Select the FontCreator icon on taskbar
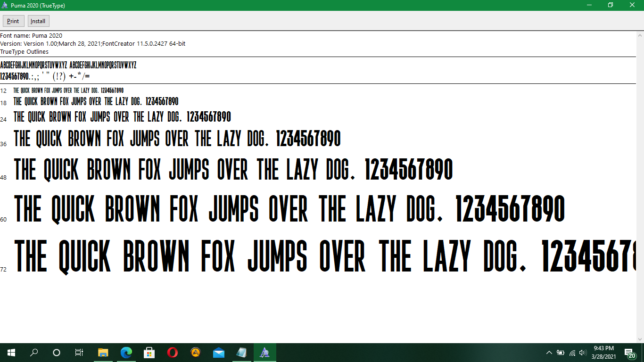The image size is (644, 362). pyautogui.click(x=264, y=353)
